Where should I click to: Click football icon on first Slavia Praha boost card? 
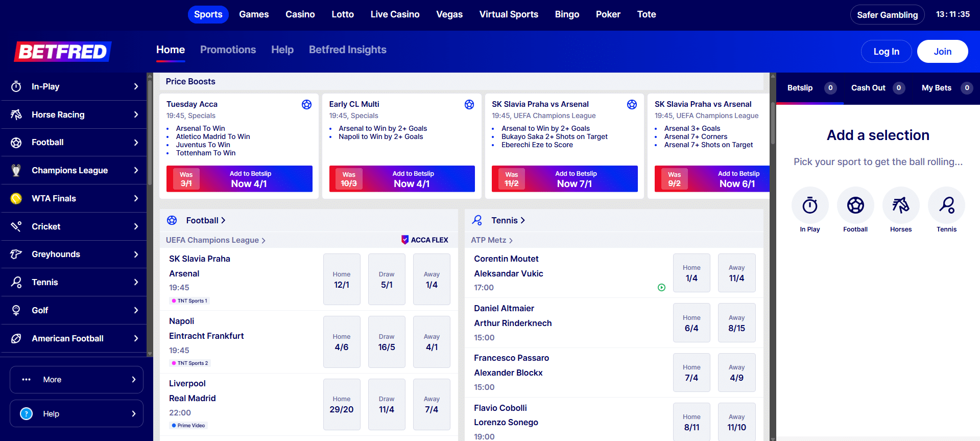tap(632, 104)
